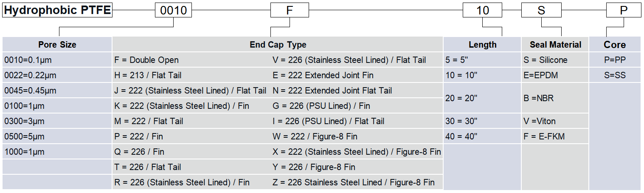This screenshot has width=644, height=193.
Task: Click the F end cap code box
Action: tap(289, 10)
